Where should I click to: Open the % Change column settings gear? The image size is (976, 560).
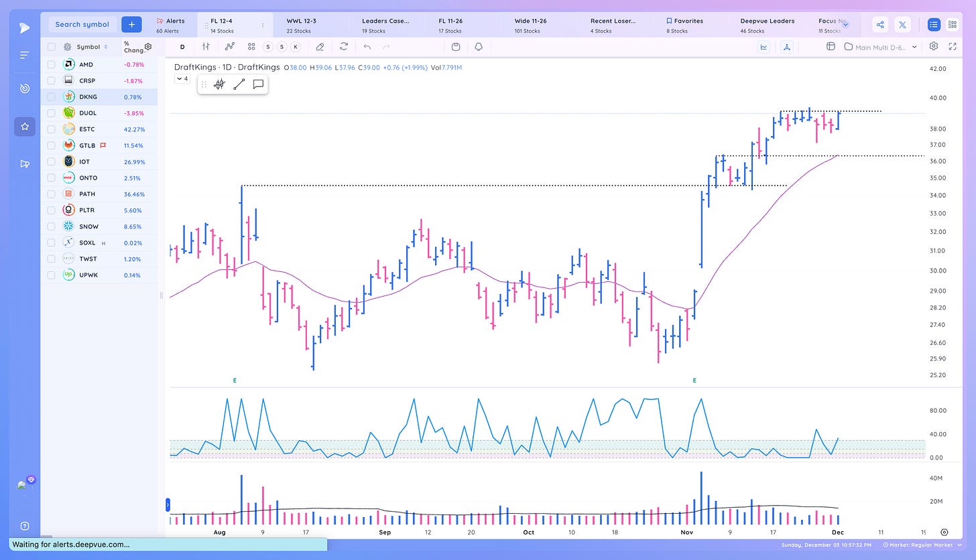[148, 47]
